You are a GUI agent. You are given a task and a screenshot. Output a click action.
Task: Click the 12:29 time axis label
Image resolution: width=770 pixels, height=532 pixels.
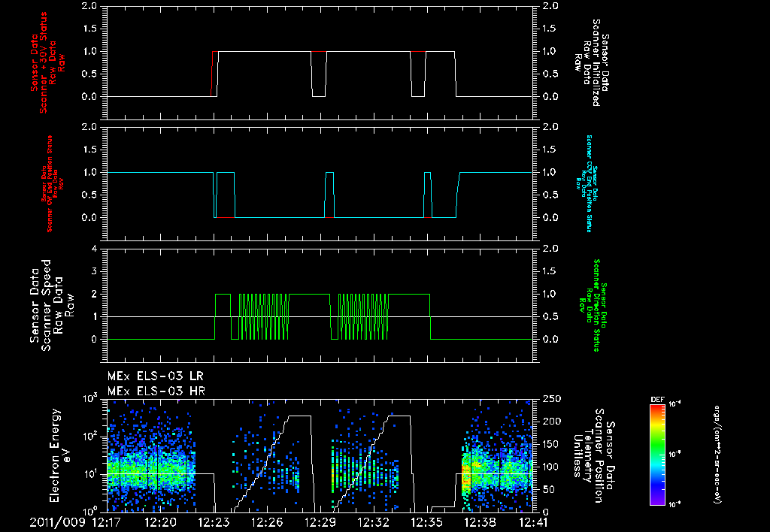[x=320, y=522]
